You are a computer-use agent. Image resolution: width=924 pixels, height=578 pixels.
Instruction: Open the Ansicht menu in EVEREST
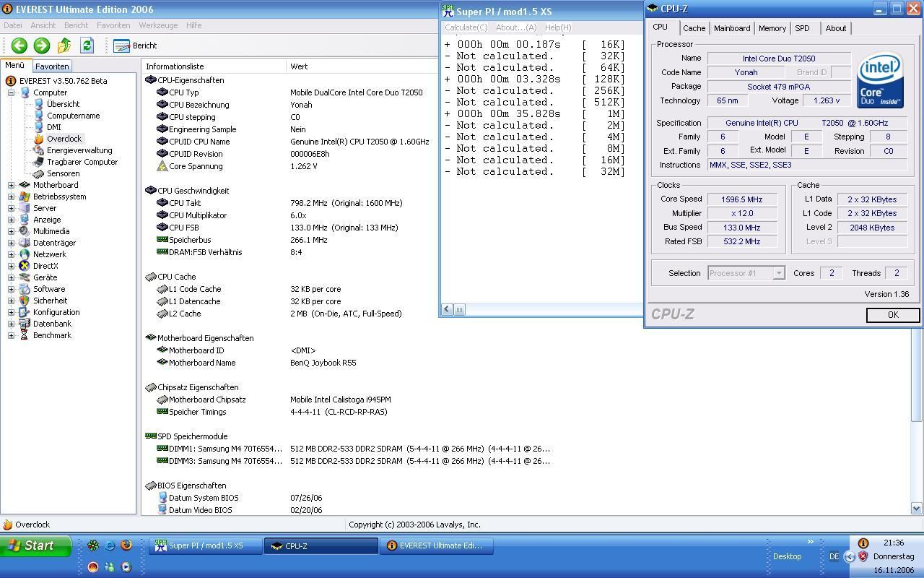43,25
